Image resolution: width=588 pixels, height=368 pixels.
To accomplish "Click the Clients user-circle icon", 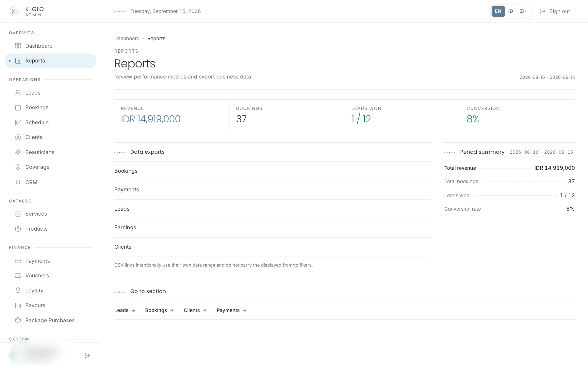I will click(18, 137).
